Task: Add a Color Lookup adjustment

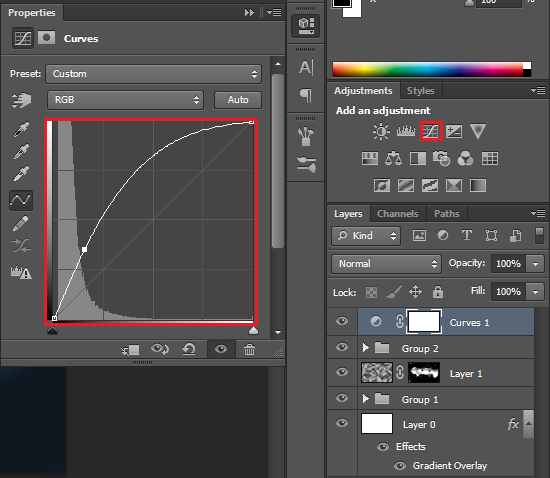Action: point(490,159)
